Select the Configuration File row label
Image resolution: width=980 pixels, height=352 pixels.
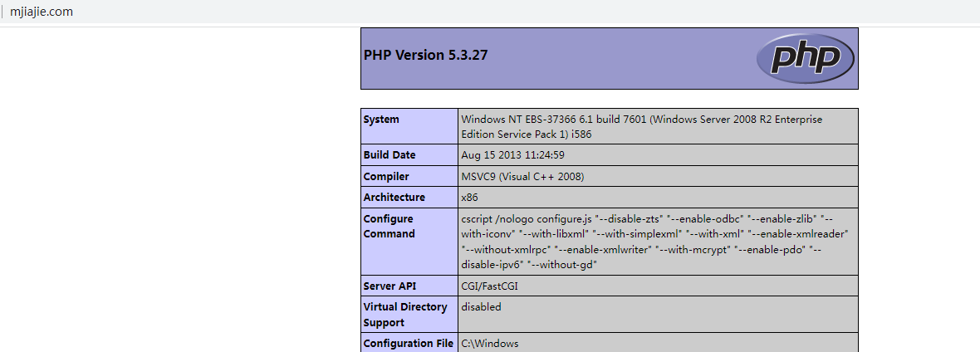408,344
